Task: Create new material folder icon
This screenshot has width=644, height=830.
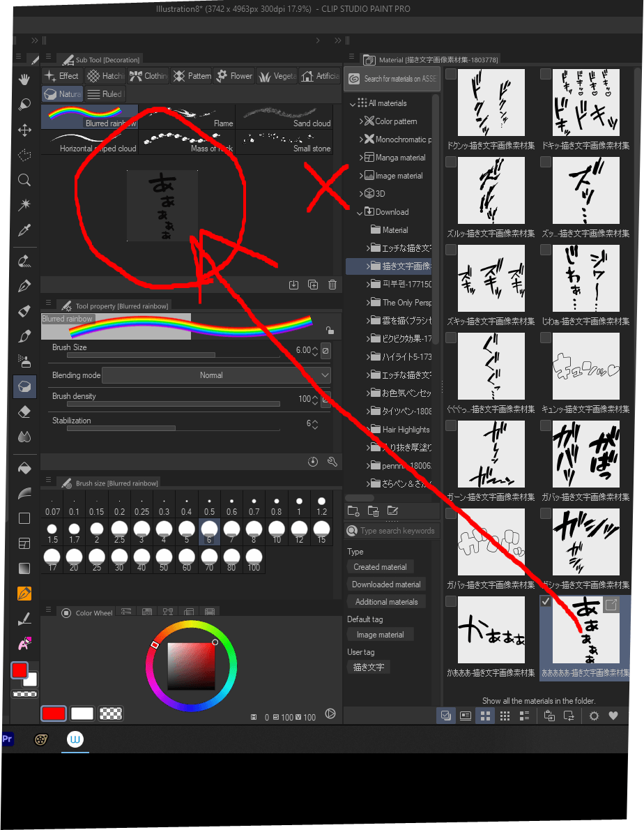Action: [353, 511]
